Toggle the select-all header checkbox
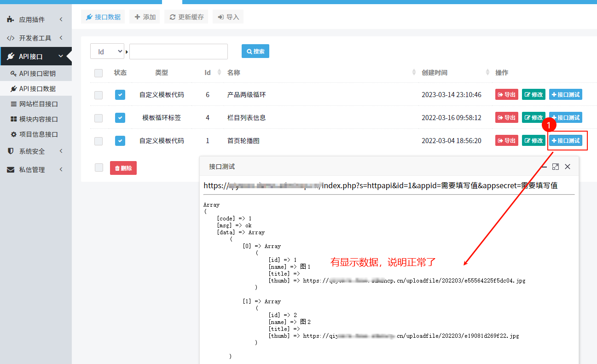 99,73
